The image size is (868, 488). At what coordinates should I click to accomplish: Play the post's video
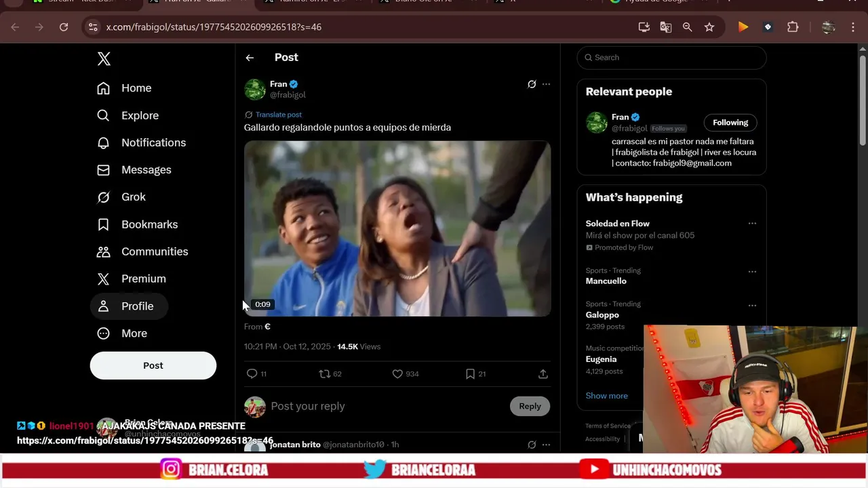point(397,228)
